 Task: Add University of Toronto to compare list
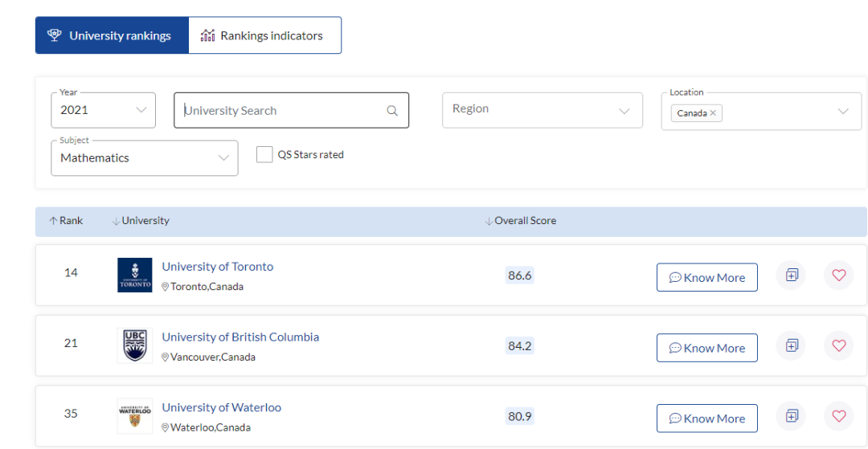coord(792,276)
